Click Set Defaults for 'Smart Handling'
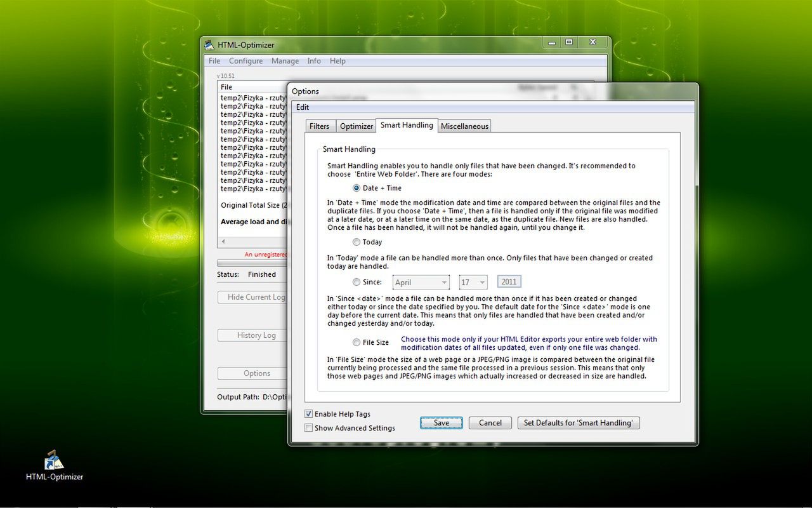The height and width of the screenshot is (508, 812). point(579,423)
